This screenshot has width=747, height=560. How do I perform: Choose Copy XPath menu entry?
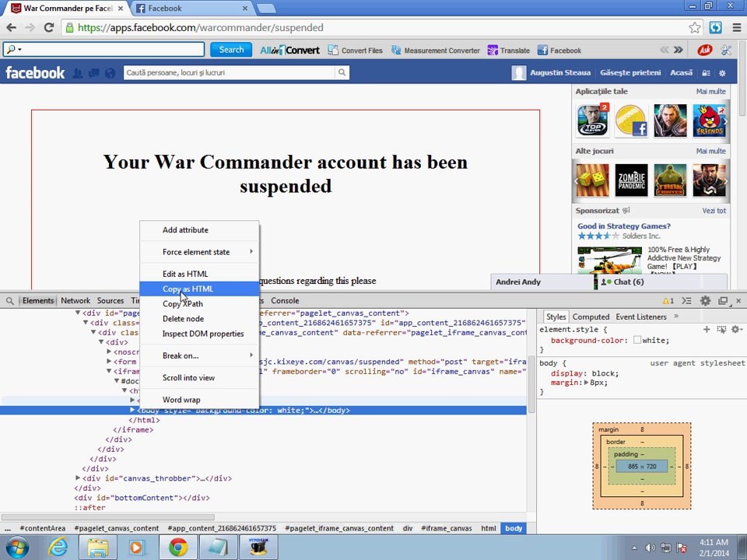point(199,303)
